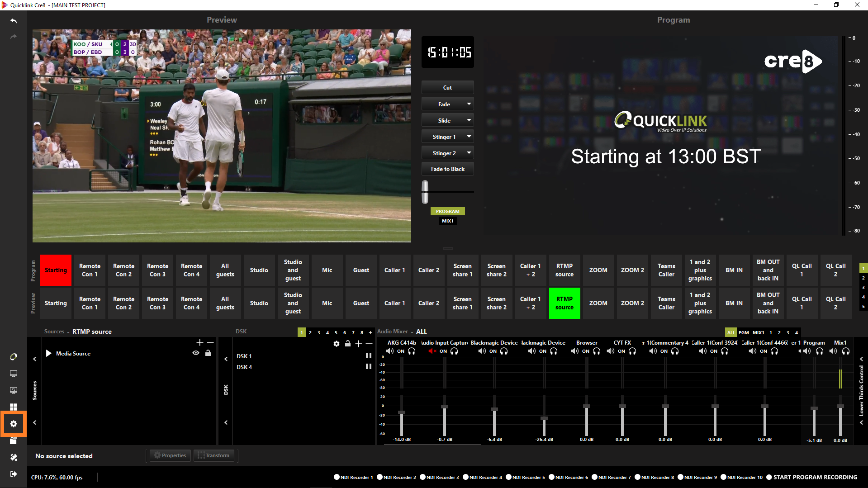
Task: Unmute the Audio Input Capture speaker icon
Action: point(432,351)
